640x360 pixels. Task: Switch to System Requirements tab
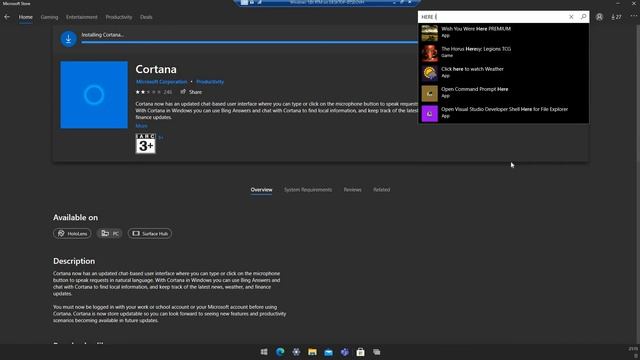(x=308, y=190)
